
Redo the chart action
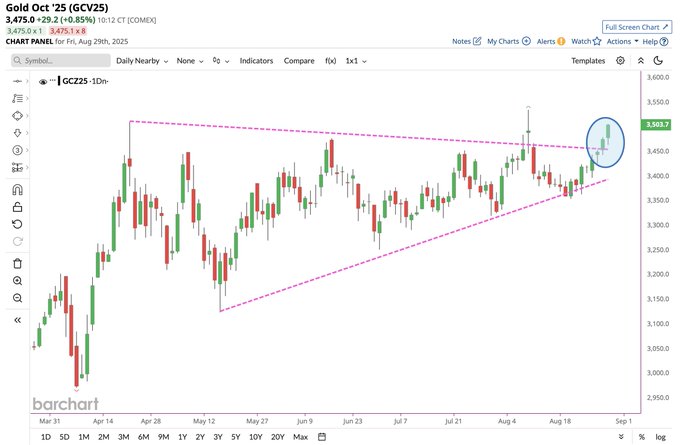17,242
